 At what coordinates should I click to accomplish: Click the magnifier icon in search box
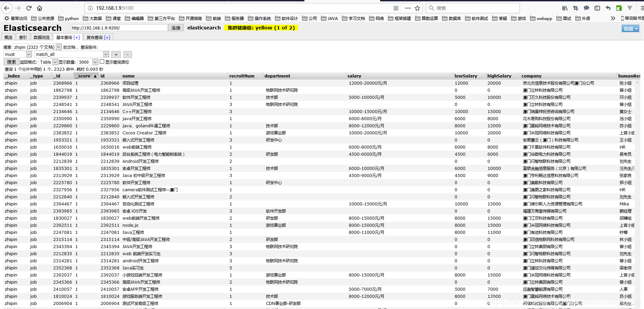point(431,8)
